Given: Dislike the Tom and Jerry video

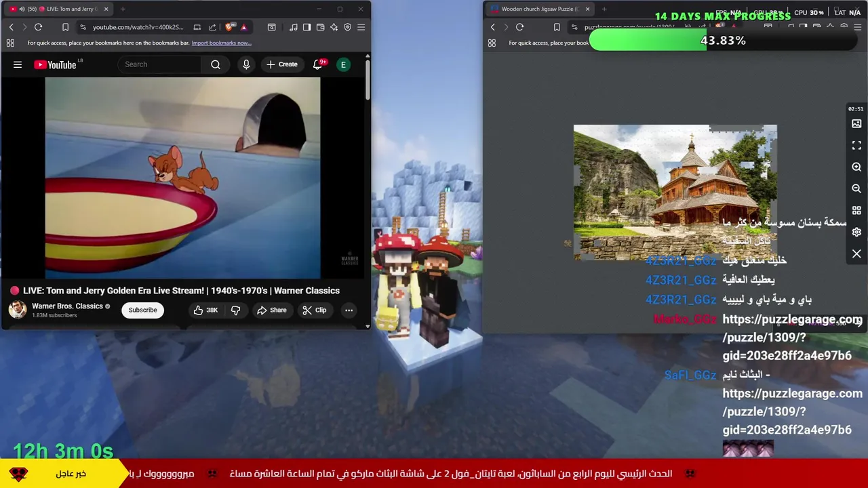Looking at the screenshot, I should [236, 310].
